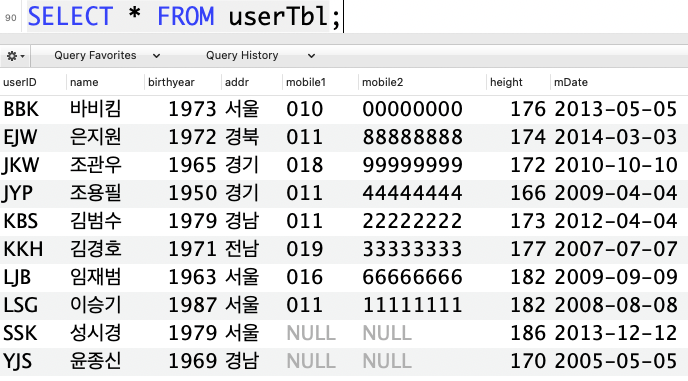Viewport: 688px width, 381px height.
Task: Open the Query History dropdown
Action: [x=261, y=56]
